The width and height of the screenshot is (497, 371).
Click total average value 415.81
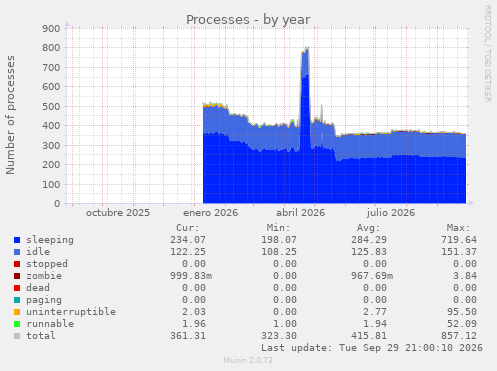coord(369,336)
